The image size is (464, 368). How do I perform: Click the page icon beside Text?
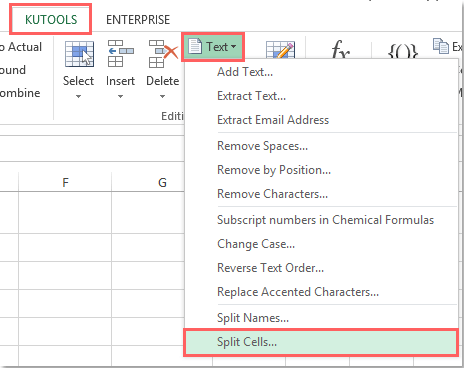coord(195,46)
